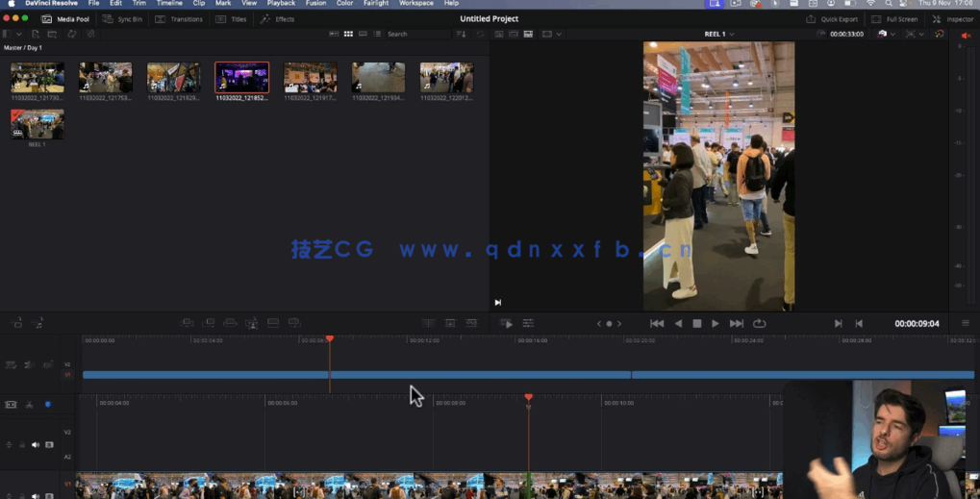Select clip thumbnail 11032022_121730
The image size is (980, 499).
tap(38, 78)
